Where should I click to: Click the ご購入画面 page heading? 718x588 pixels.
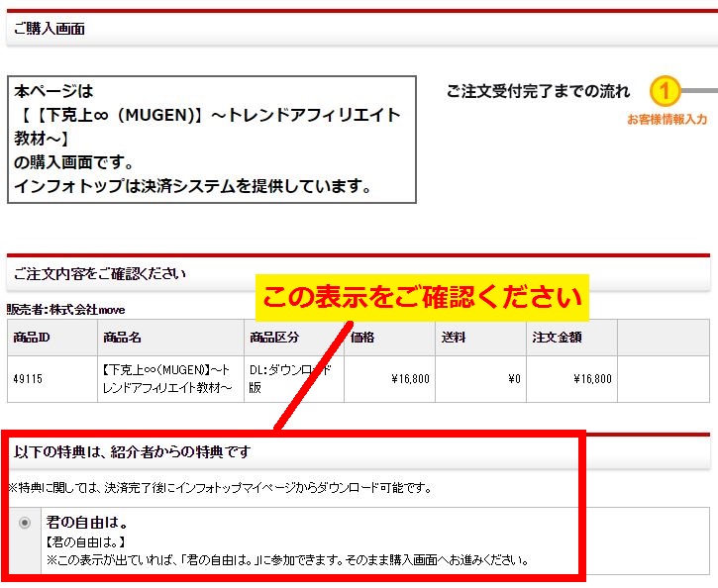(x=50, y=29)
